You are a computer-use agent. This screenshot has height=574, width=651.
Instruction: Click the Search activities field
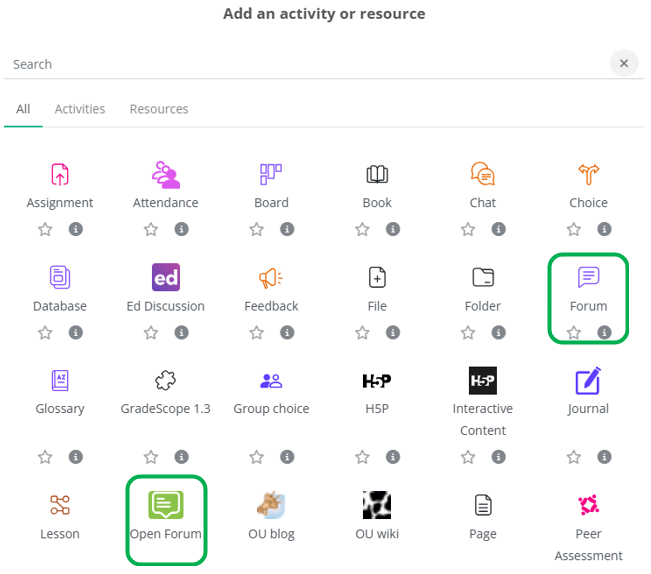(x=300, y=64)
